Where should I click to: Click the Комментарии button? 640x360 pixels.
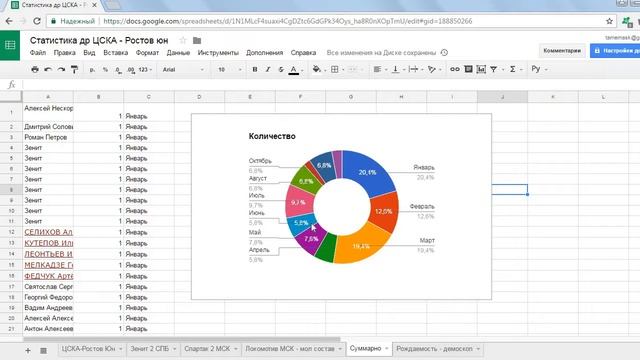(562, 51)
